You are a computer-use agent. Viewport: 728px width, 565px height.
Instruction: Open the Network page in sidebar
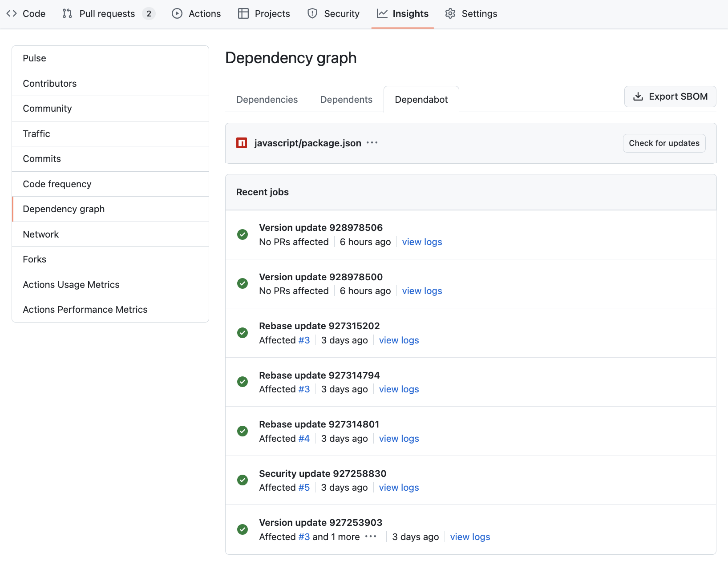tap(40, 234)
